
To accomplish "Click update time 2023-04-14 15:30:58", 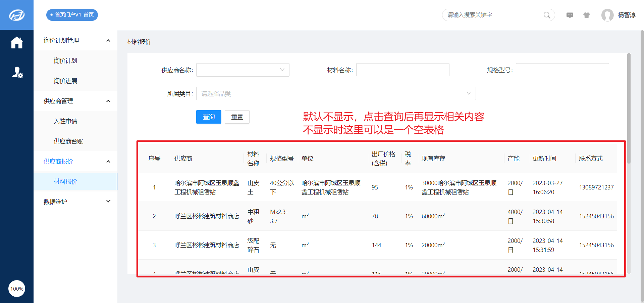I will point(548,216).
